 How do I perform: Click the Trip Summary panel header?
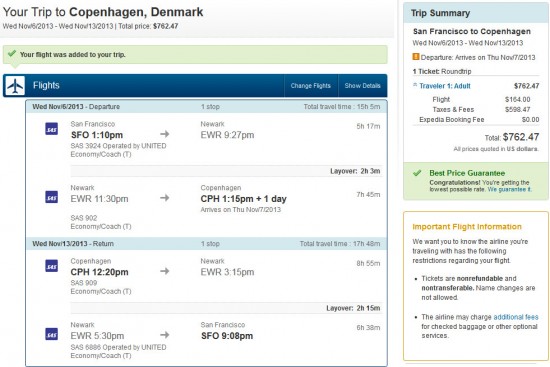click(476, 13)
